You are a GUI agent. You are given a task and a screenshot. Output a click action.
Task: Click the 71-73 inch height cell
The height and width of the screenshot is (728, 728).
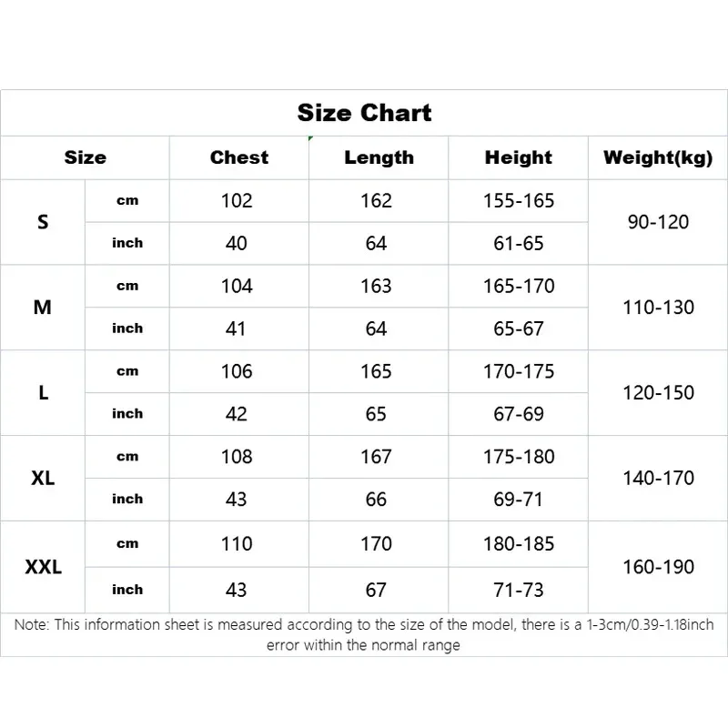click(x=519, y=590)
